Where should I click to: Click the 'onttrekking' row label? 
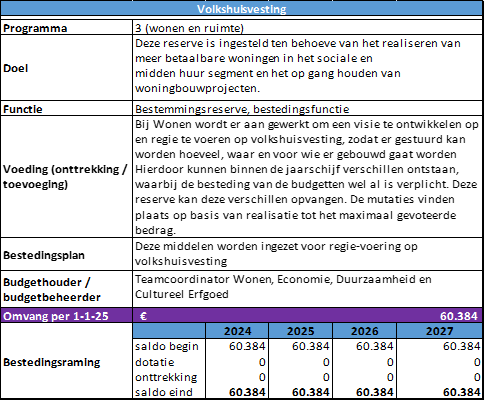(x=166, y=377)
